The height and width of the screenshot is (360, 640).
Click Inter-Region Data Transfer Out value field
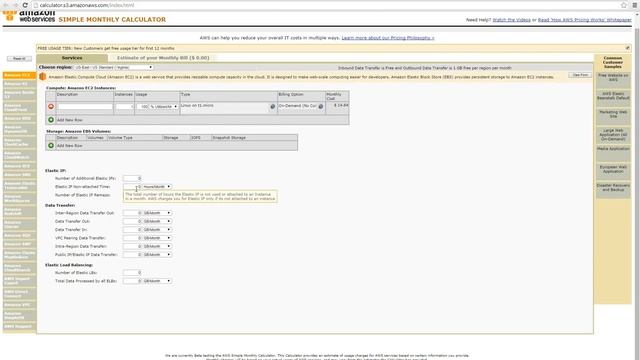click(132, 213)
